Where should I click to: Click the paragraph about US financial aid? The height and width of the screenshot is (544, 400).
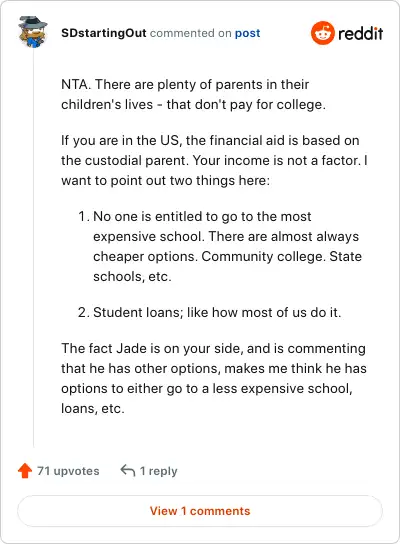pos(214,160)
